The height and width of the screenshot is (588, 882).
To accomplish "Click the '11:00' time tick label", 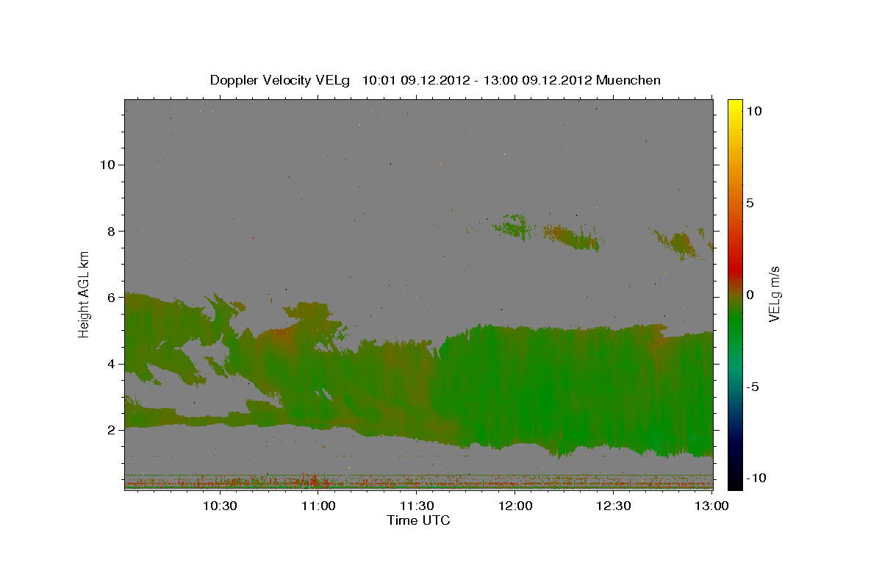I will [318, 506].
